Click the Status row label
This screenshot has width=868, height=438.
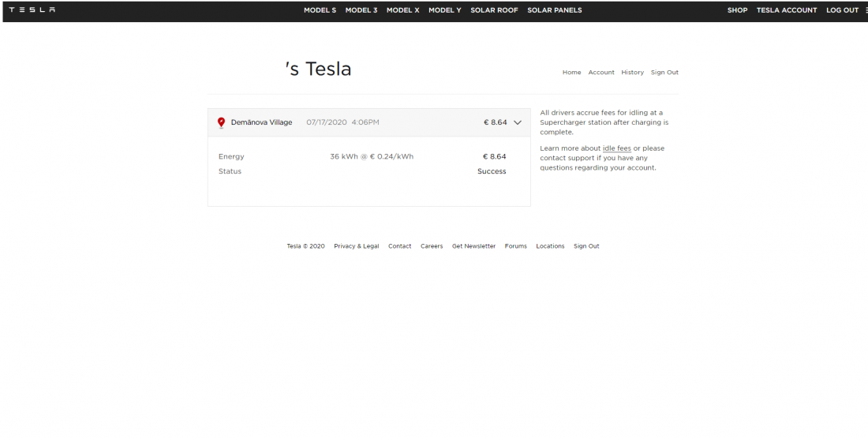tap(230, 172)
